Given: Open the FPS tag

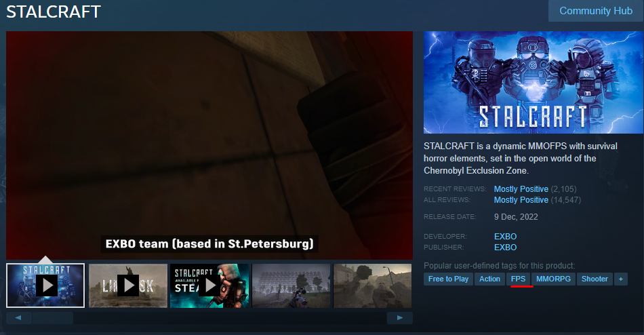Looking at the screenshot, I should (x=519, y=279).
